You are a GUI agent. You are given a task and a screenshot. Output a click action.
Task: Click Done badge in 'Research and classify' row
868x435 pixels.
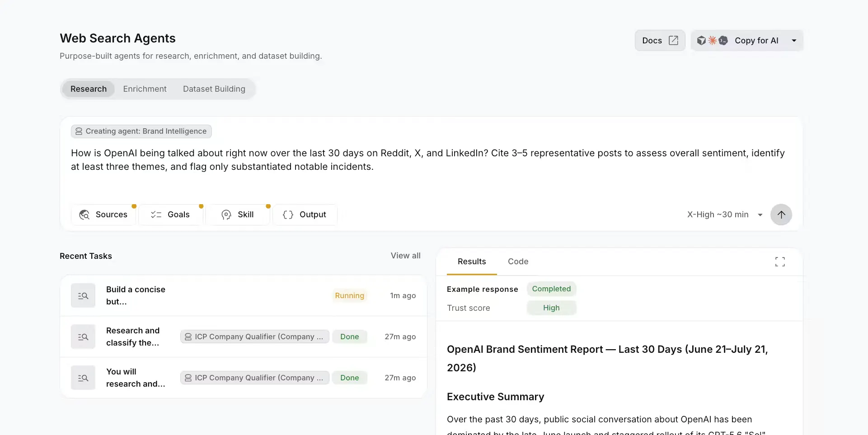[x=349, y=337]
